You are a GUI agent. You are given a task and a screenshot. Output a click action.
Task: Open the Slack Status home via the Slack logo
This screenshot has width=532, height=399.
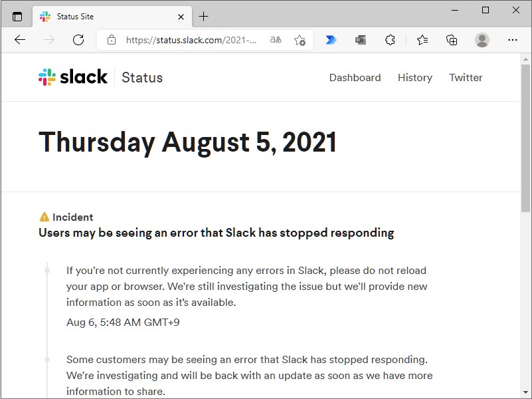click(72, 76)
